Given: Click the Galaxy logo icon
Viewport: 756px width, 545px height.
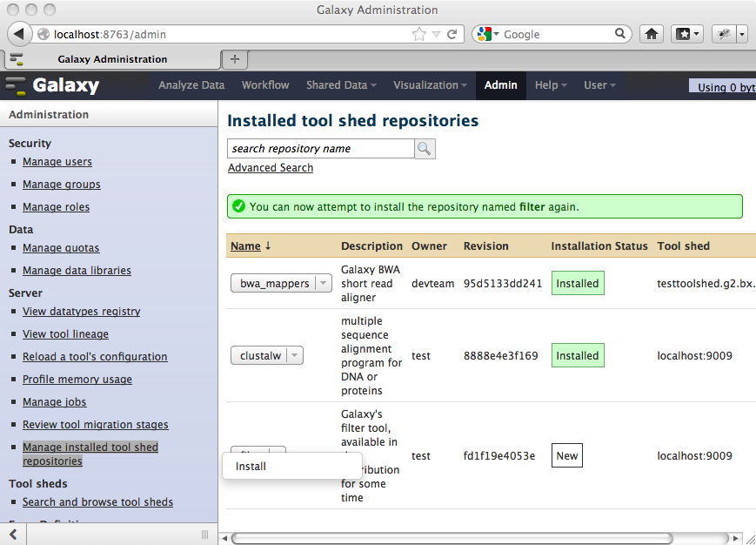Looking at the screenshot, I should [x=16, y=86].
